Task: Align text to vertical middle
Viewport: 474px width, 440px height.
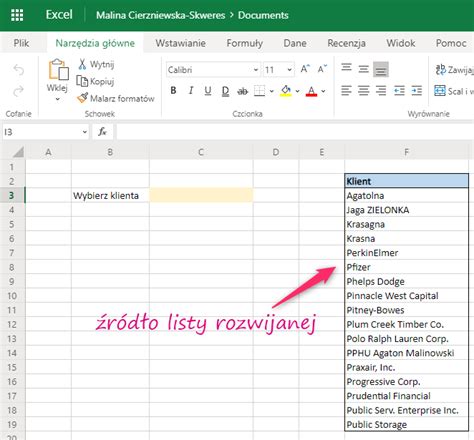Action: (x=363, y=69)
